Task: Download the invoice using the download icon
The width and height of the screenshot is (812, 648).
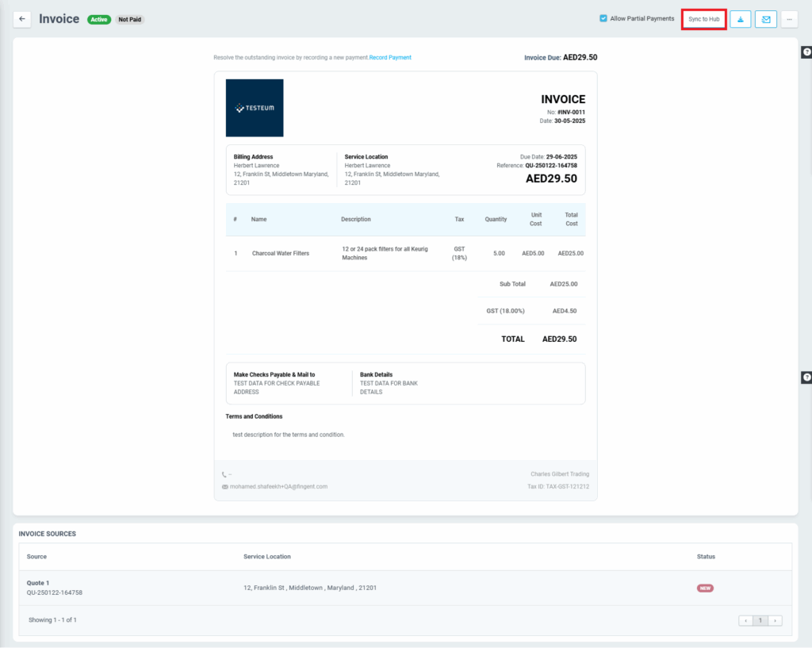Action: click(740, 19)
